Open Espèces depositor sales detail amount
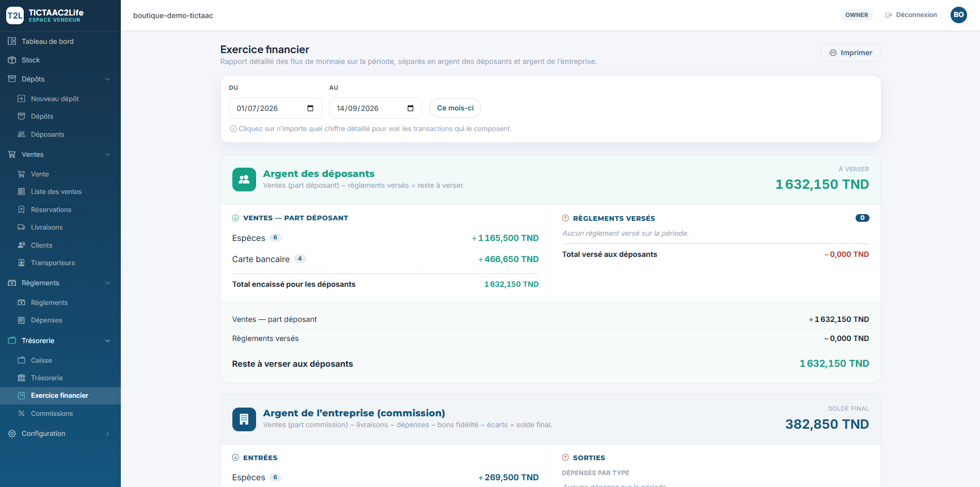The height and width of the screenshot is (487, 980). coord(505,238)
